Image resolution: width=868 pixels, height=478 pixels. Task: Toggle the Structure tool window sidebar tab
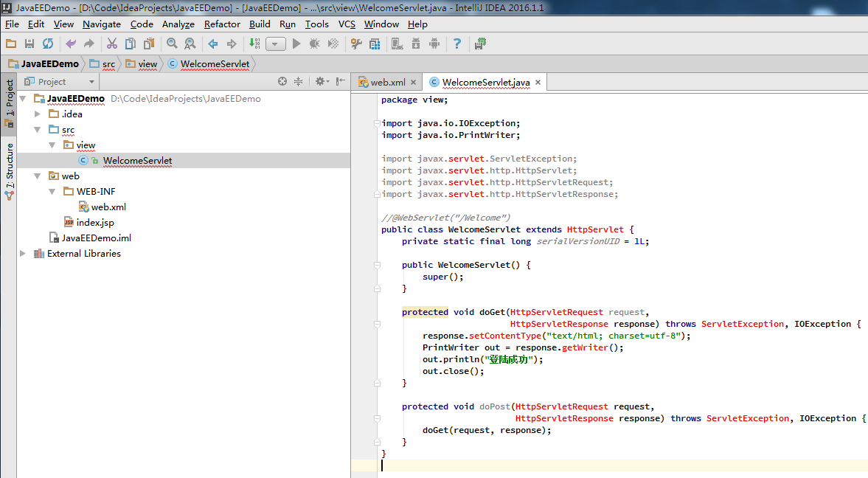pos(9,171)
